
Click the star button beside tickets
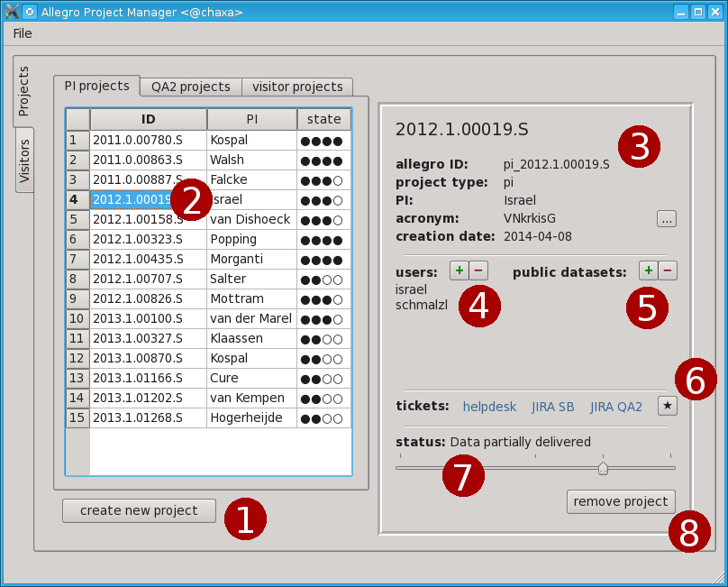[x=668, y=406]
